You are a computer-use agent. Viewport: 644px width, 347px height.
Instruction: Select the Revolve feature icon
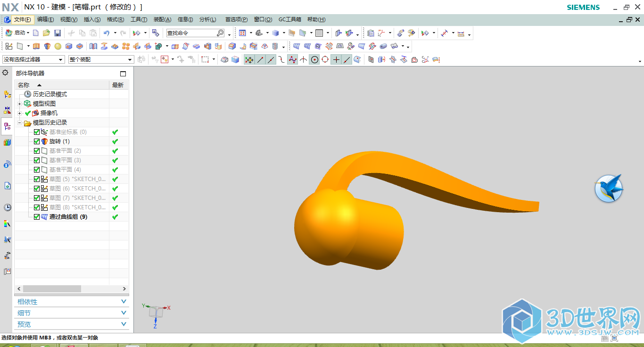pyautogui.click(x=47, y=46)
